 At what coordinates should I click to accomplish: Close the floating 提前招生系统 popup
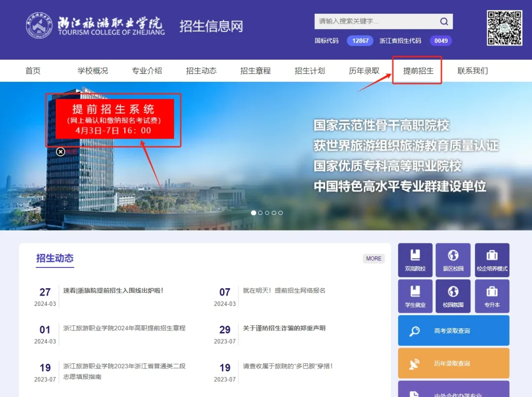pos(61,152)
